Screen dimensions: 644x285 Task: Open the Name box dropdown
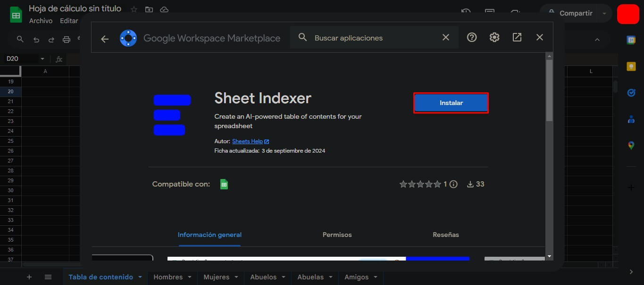[x=42, y=59]
